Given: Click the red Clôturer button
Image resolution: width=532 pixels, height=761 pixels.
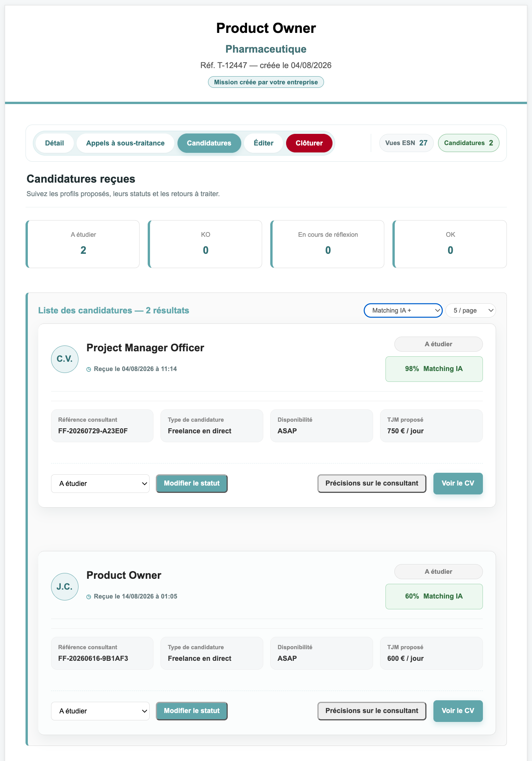Looking at the screenshot, I should click(309, 143).
